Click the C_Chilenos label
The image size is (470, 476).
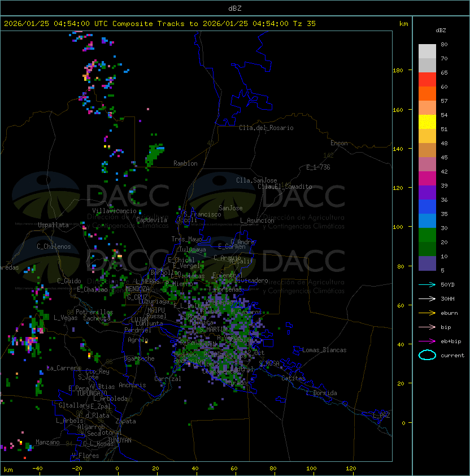[x=54, y=246]
